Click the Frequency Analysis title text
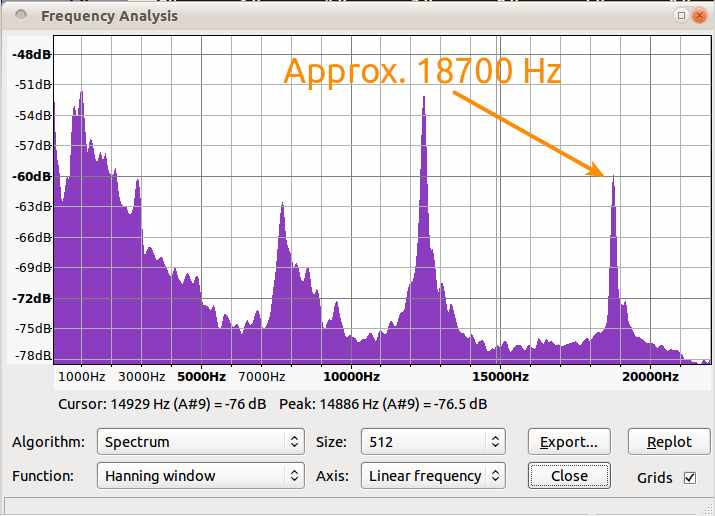The width and height of the screenshot is (715, 516). (109, 16)
